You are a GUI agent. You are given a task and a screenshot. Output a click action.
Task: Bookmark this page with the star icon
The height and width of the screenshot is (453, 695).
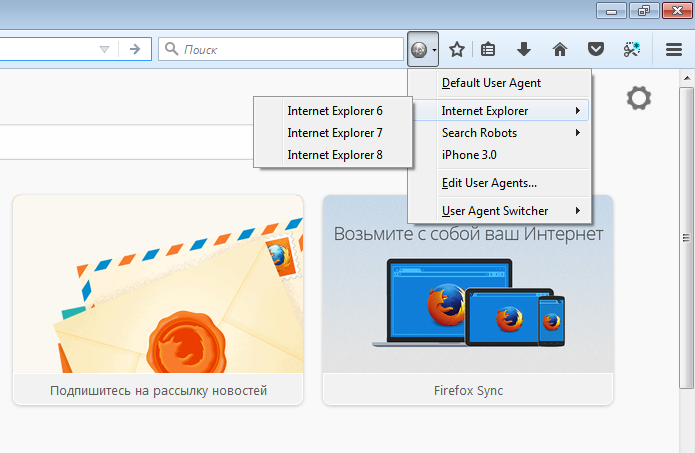click(x=457, y=49)
